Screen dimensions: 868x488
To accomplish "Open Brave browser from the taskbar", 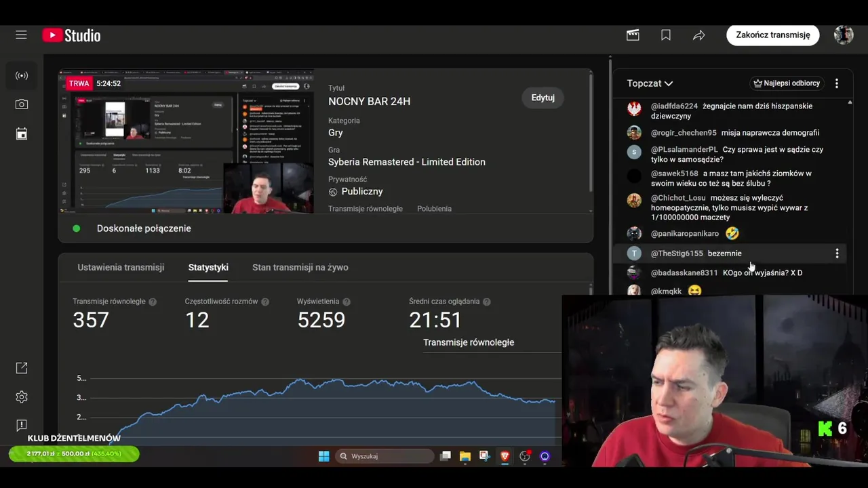I will click(x=505, y=456).
